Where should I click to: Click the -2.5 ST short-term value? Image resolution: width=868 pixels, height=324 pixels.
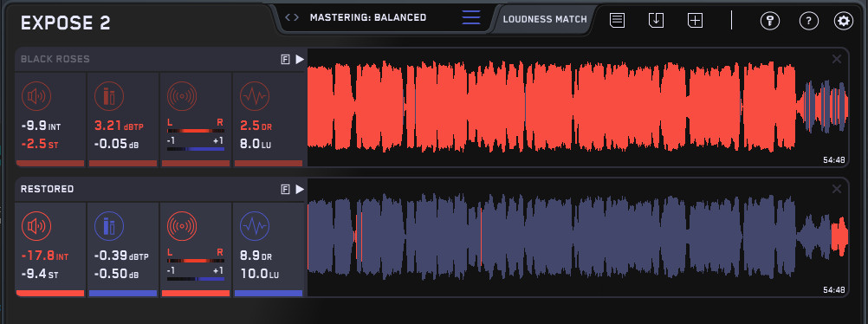click(x=39, y=145)
